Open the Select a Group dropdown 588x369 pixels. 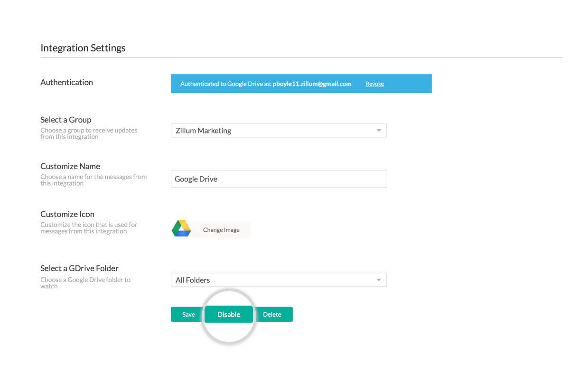point(279,131)
